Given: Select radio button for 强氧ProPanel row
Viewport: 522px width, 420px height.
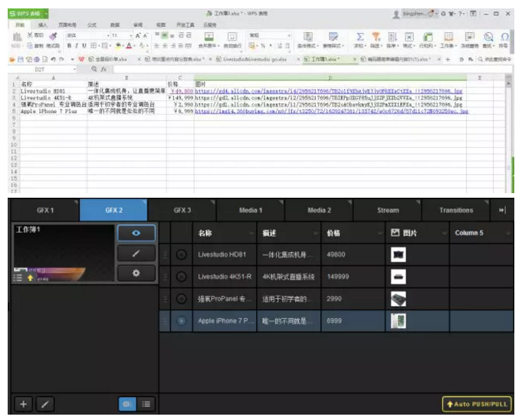Looking at the screenshot, I should [x=181, y=299].
